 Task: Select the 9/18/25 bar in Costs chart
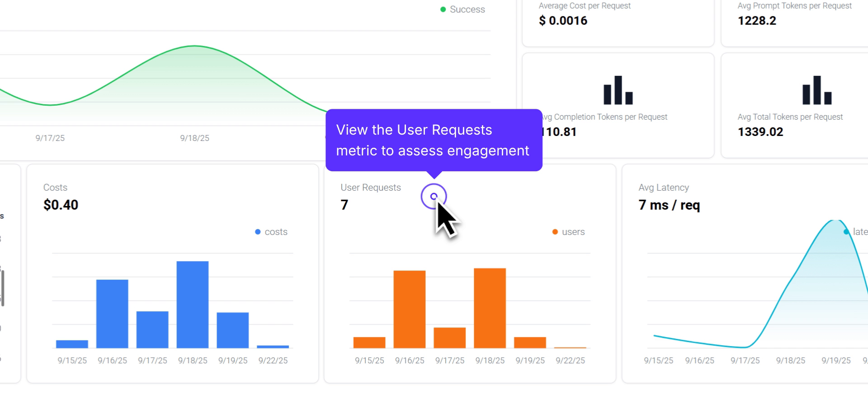pos(193,304)
